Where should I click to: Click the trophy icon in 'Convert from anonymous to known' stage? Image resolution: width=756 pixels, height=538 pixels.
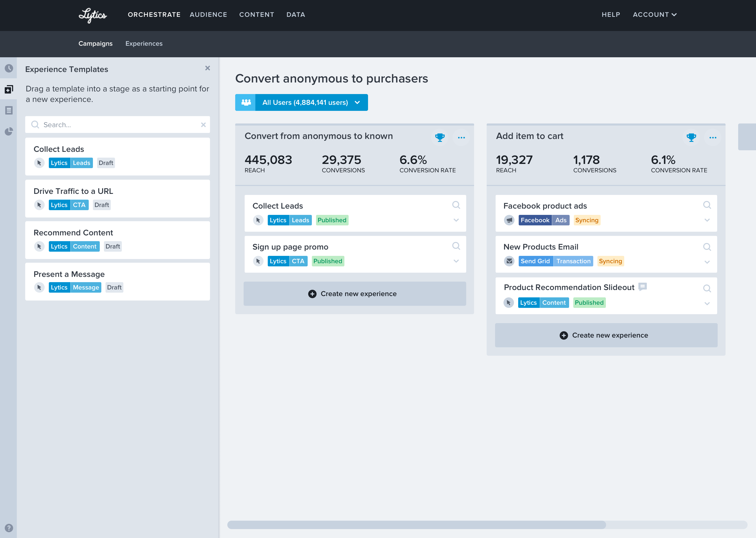click(440, 137)
